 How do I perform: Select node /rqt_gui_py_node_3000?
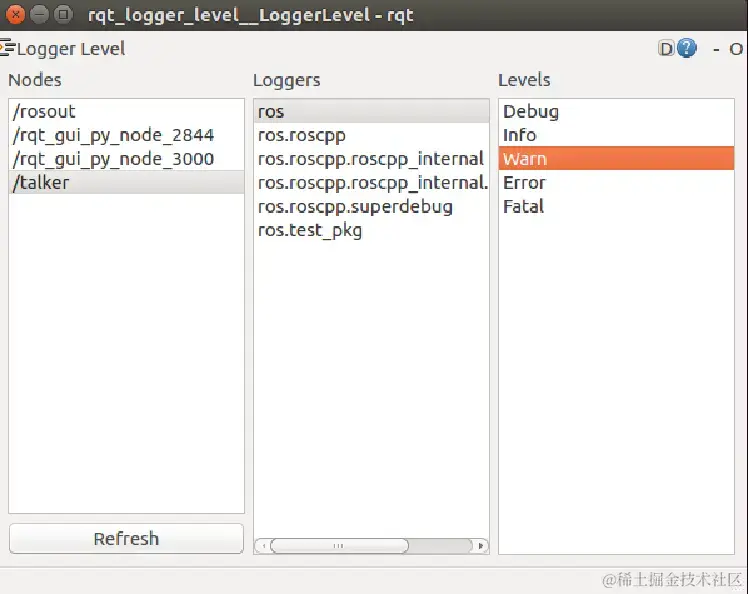click(126, 159)
